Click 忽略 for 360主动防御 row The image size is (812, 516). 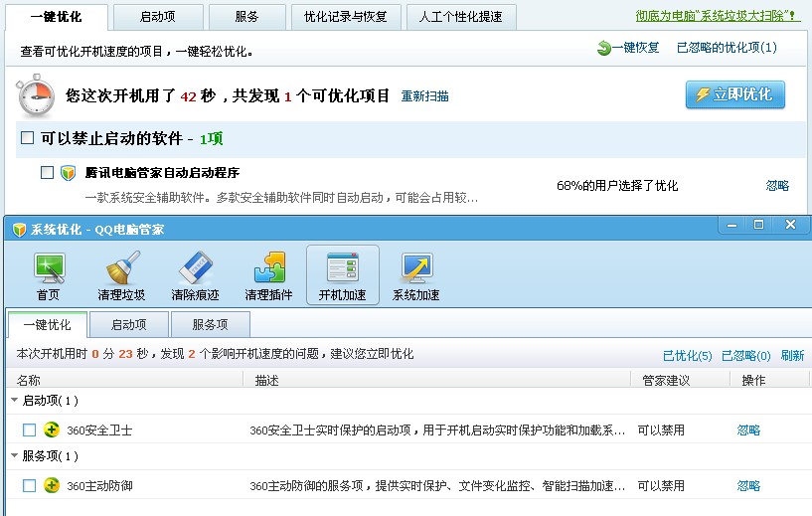click(748, 485)
